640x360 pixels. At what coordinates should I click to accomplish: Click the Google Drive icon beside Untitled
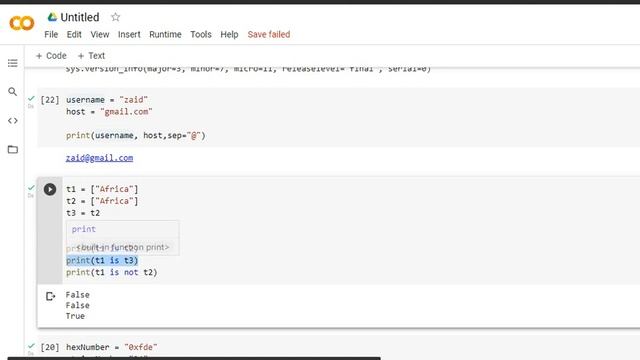(x=52, y=17)
